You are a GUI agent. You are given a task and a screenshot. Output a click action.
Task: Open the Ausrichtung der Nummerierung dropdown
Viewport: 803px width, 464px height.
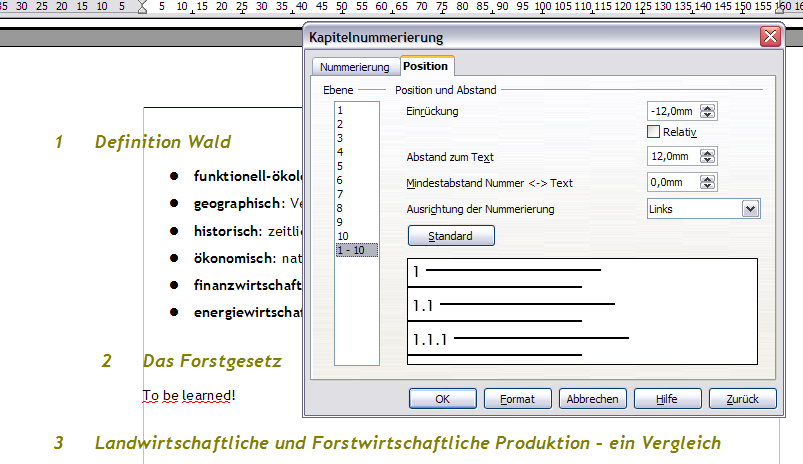coord(751,209)
